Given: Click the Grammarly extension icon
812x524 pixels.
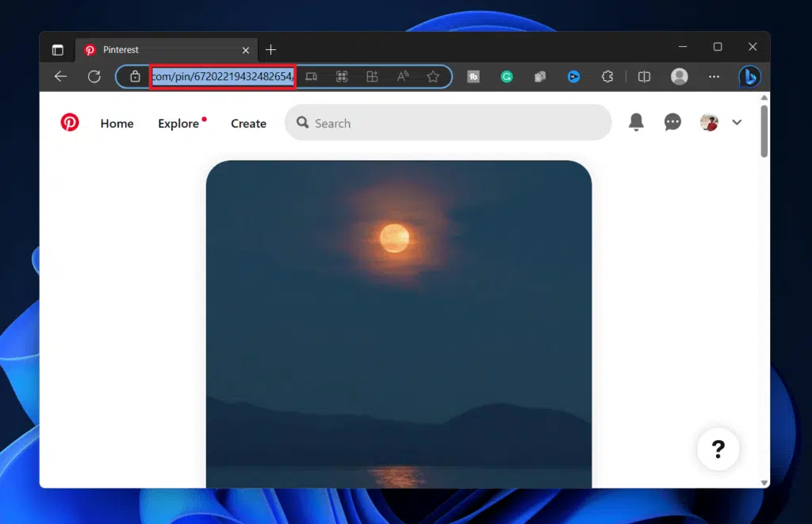Looking at the screenshot, I should click(x=507, y=77).
